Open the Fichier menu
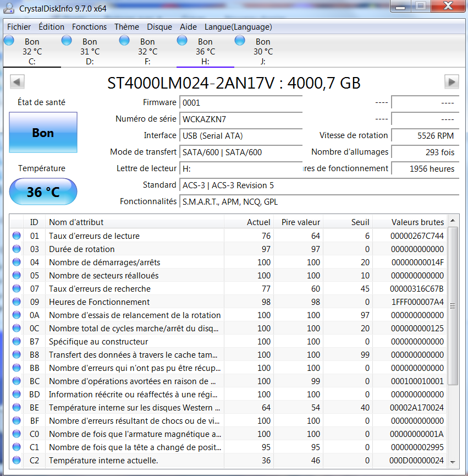This screenshot has height=476, width=468. pyautogui.click(x=19, y=27)
